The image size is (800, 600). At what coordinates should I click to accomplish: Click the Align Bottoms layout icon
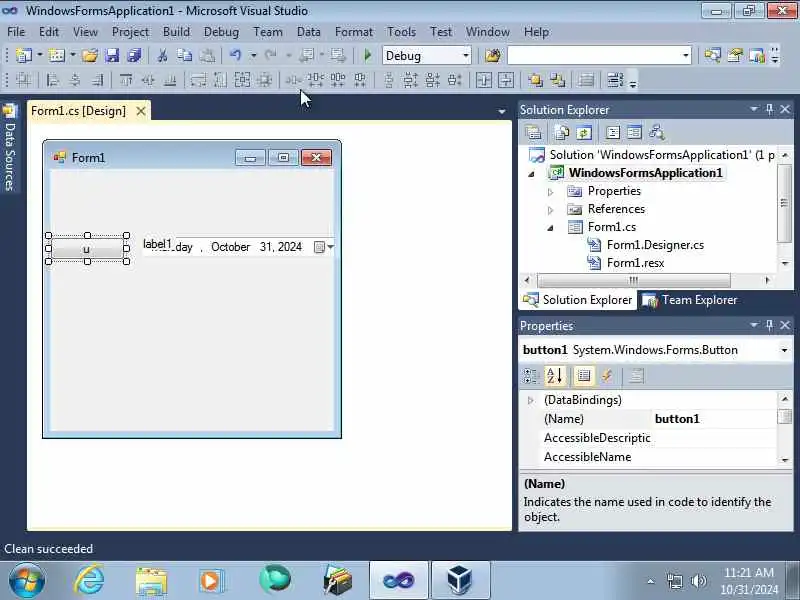click(170, 80)
